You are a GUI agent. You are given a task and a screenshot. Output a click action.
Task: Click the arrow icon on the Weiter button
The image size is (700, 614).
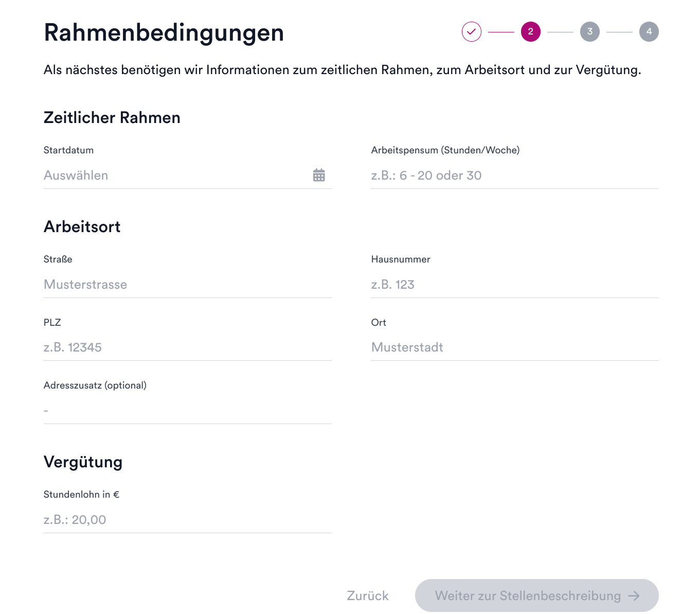coord(634,595)
